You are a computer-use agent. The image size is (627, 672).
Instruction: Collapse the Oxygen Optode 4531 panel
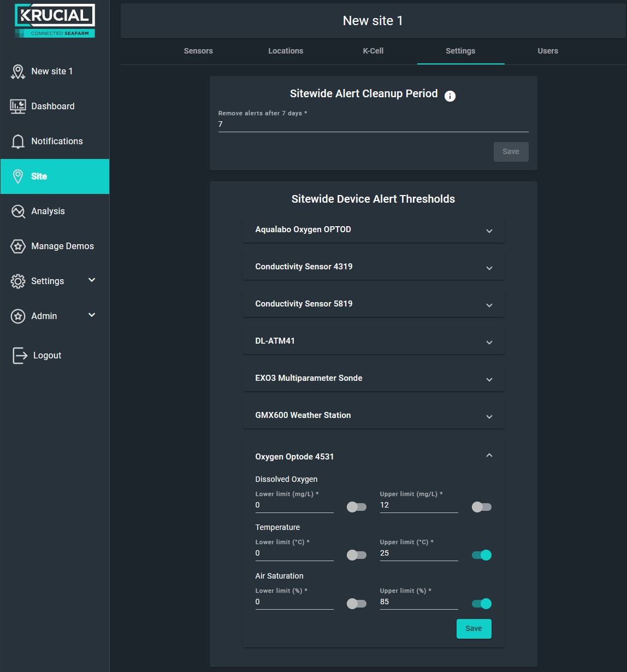coord(374,456)
